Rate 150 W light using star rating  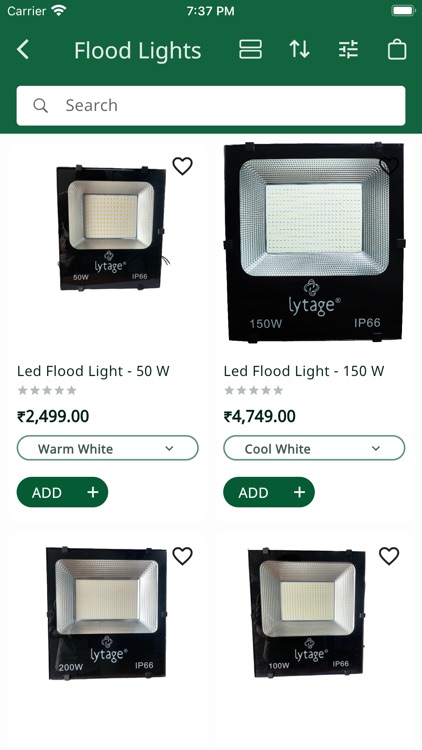(x=254, y=390)
